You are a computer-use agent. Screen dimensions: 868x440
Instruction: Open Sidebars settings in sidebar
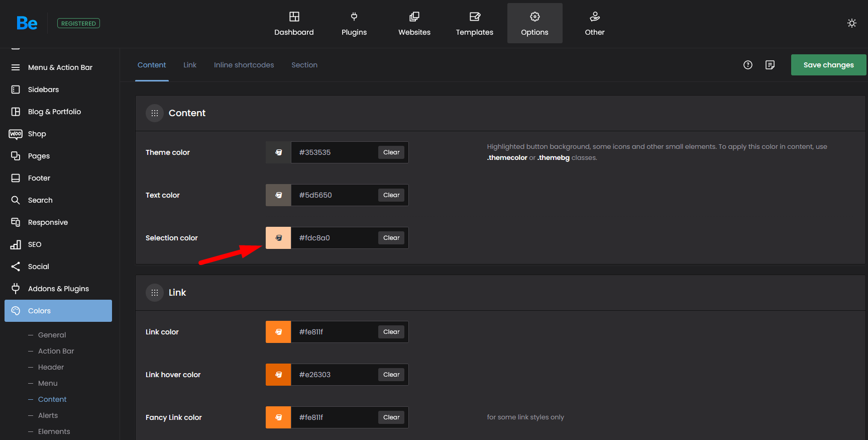tap(58, 90)
